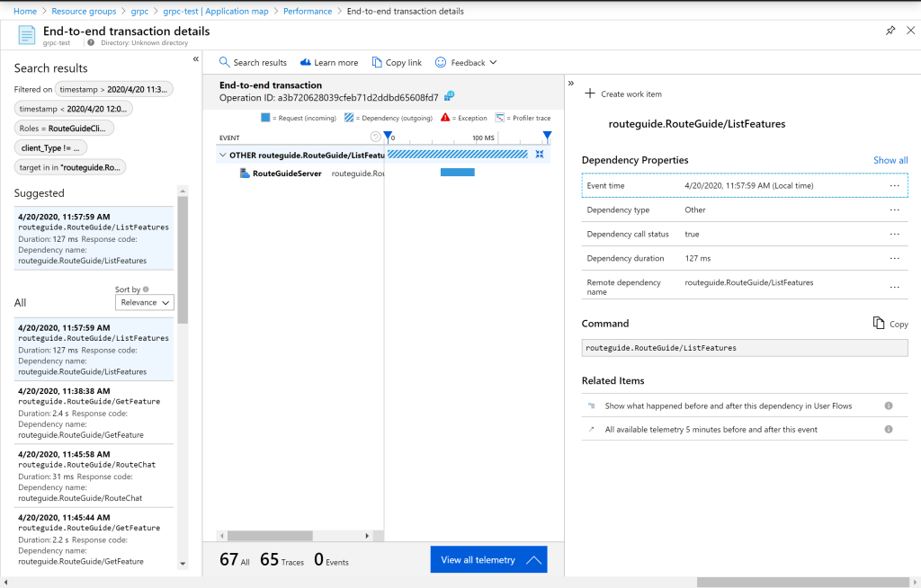Click the copy Operation ID icon

[x=449, y=96]
